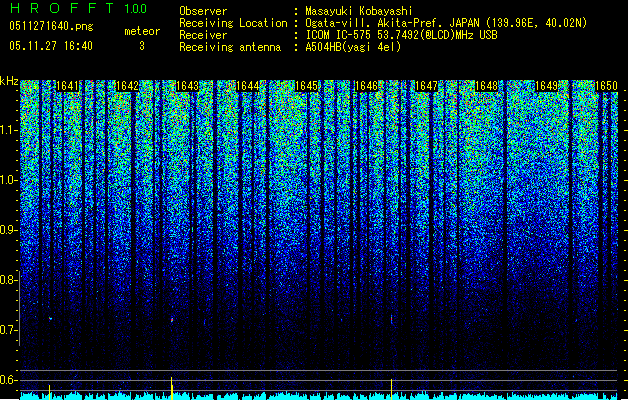Click the meteor count value 3
Image resolution: width=629 pixels, height=400 pixels.
[142, 46]
